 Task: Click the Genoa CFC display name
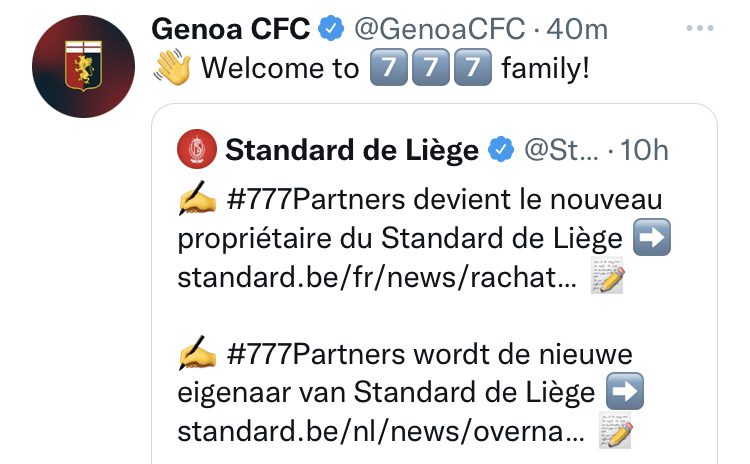231,29
